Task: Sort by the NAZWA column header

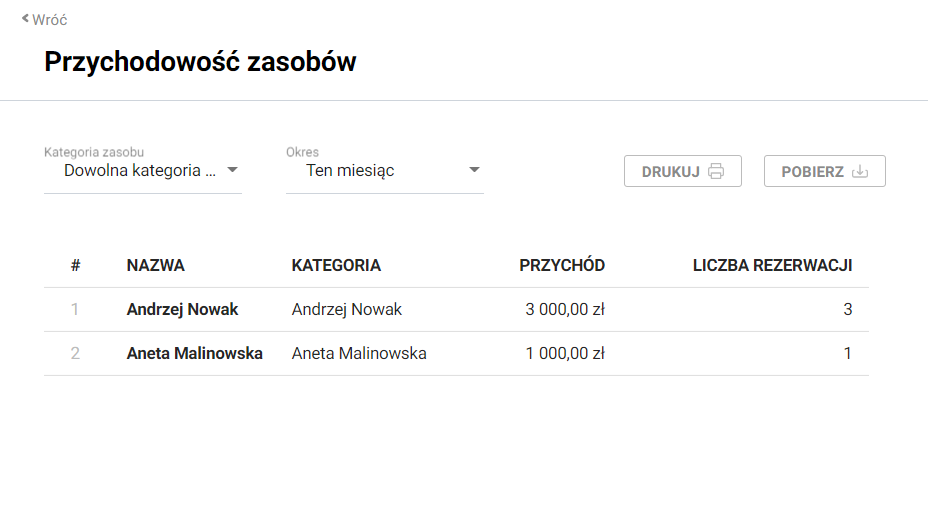Action: (x=155, y=265)
